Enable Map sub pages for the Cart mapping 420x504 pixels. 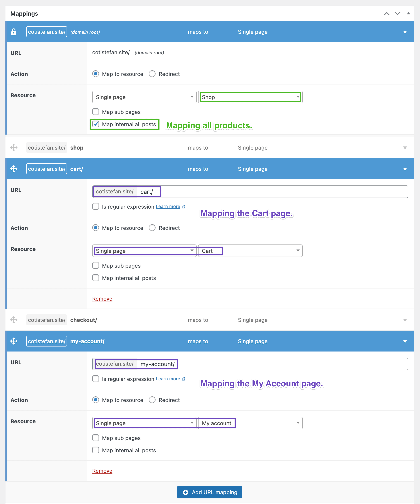(x=96, y=265)
